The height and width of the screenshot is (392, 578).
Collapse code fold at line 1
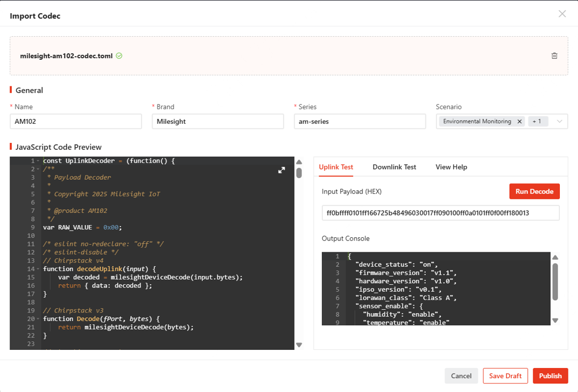tap(38, 161)
